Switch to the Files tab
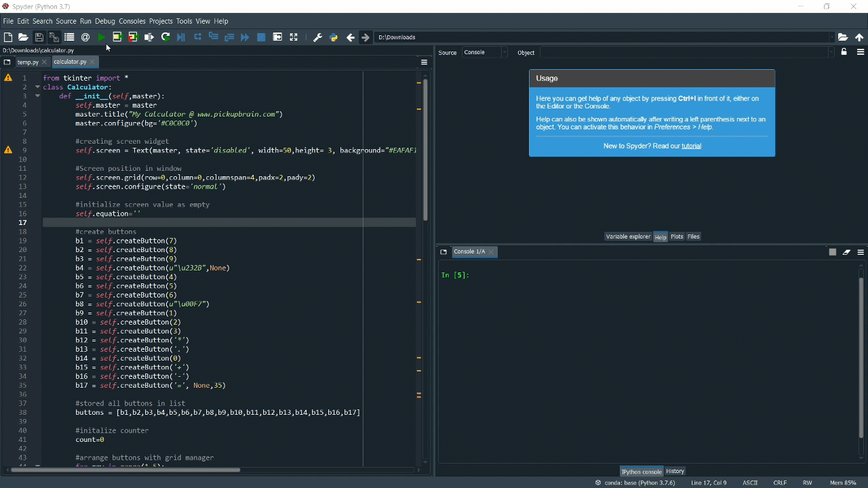Image resolution: width=868 pixels, height=488 pixels. point(694,237)
